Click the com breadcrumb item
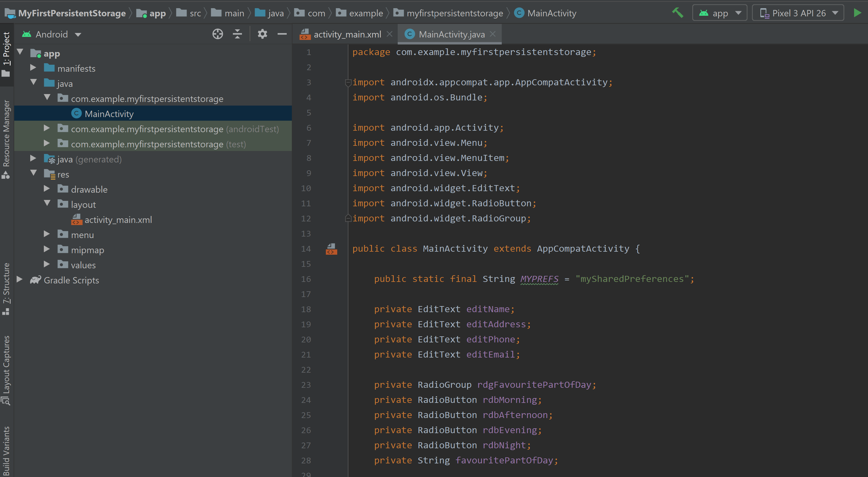The width and height of the screenshot is (868, 477). [x=310, y=13]
